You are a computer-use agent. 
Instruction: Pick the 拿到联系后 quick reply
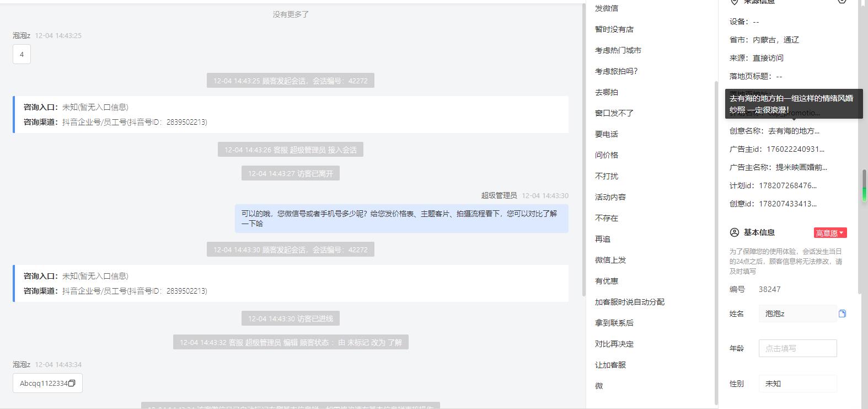614,323
